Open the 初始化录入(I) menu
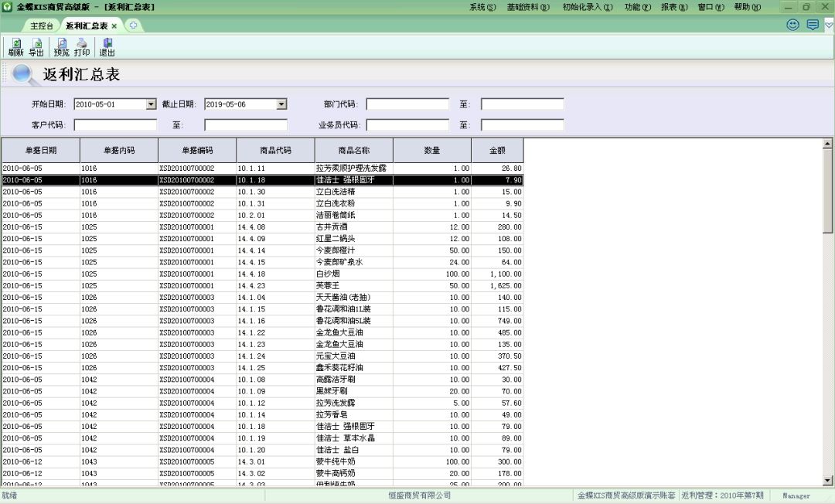The height and width of the screenshot is (504, 835). point(588,7)
